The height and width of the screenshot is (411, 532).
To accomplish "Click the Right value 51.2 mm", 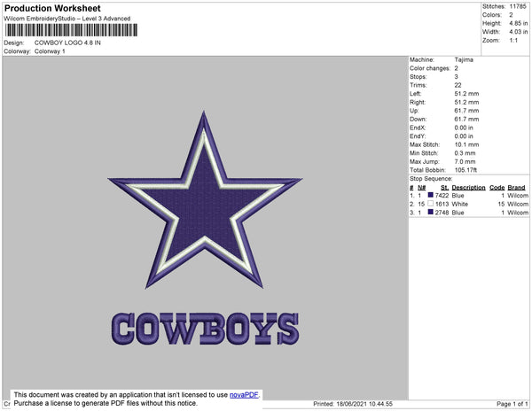I will pyautogui.click(x=467, y=102).
